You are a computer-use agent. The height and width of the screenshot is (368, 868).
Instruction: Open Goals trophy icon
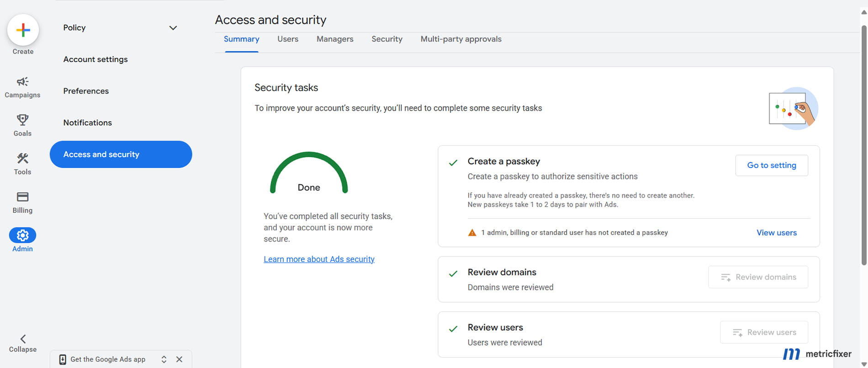[x=22, y=120]
